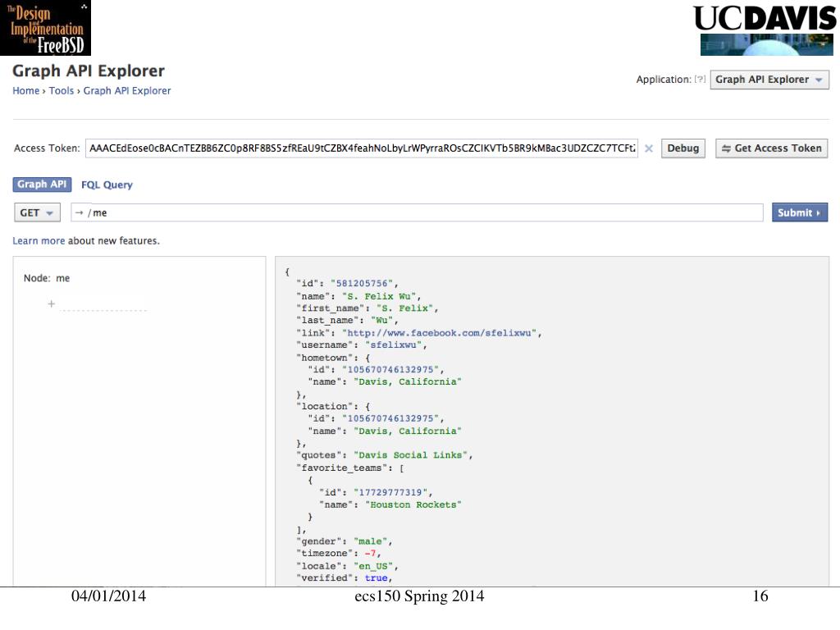Open the GET method dropdown
The width and height of the screenshot is (840, 630).
[x=37, y=212]
